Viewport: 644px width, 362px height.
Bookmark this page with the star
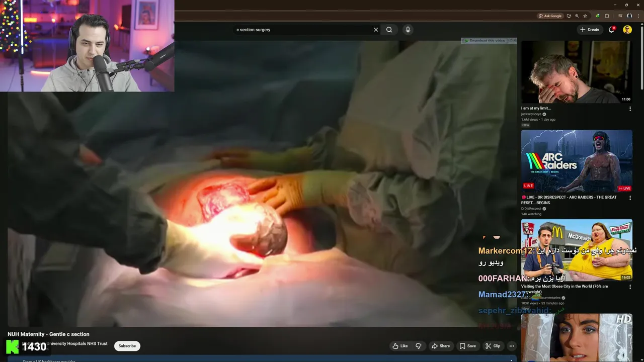pyautogui.click(x=585, y=16)
